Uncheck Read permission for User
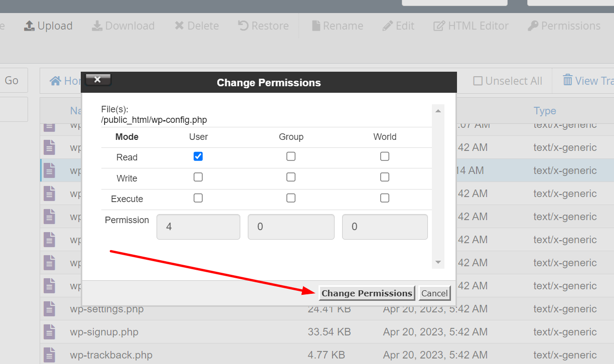 coord(198,156)
